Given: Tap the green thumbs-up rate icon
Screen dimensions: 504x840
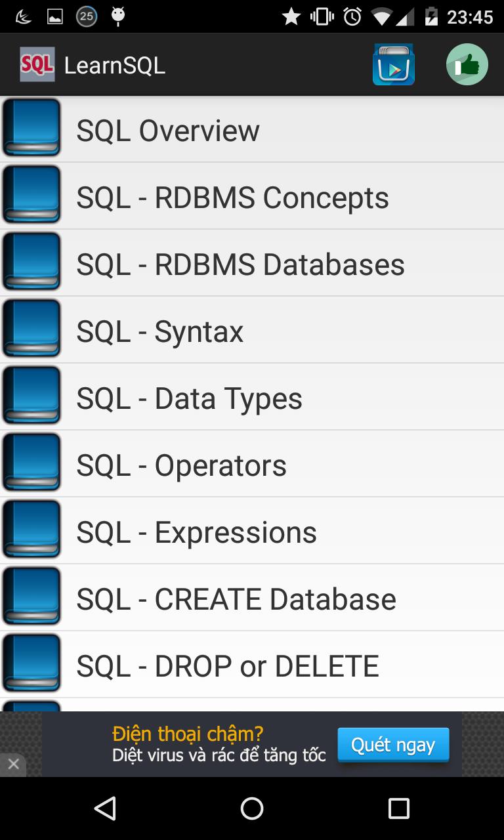Looking at the screenshot, I should click(467, 64).
